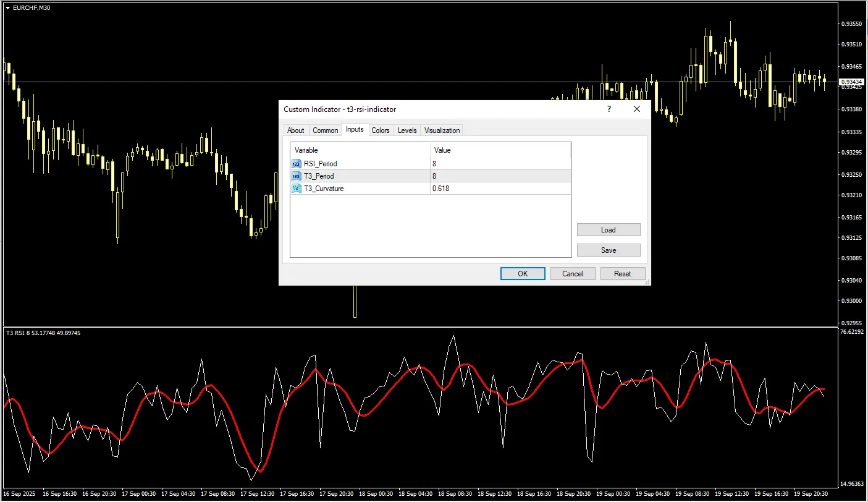868x502 pixels.
Task: Click Save to store input settings
Action: [609, 250]
